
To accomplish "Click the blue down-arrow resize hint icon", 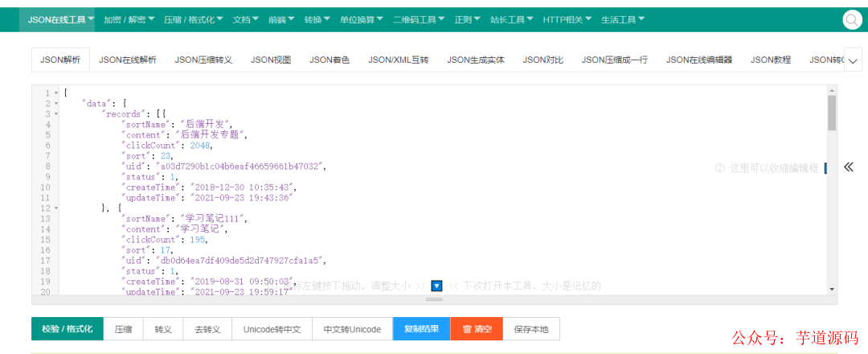I will click(x=436, y=286).
